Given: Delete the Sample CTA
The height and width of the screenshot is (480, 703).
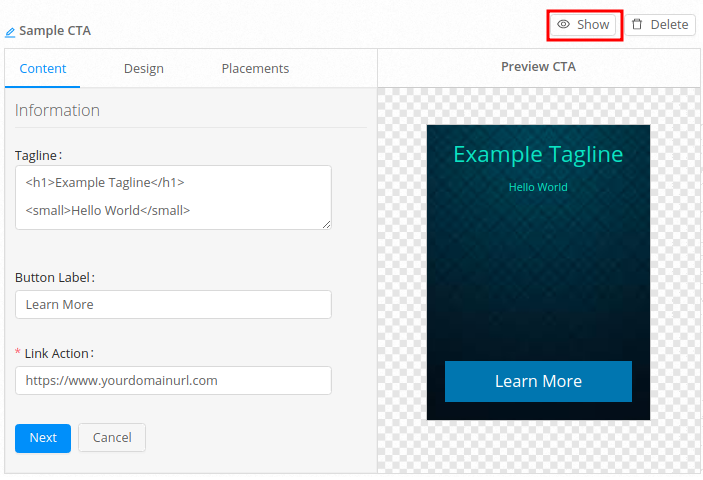Looking at the screenshot, I should (x=660, y=25).
